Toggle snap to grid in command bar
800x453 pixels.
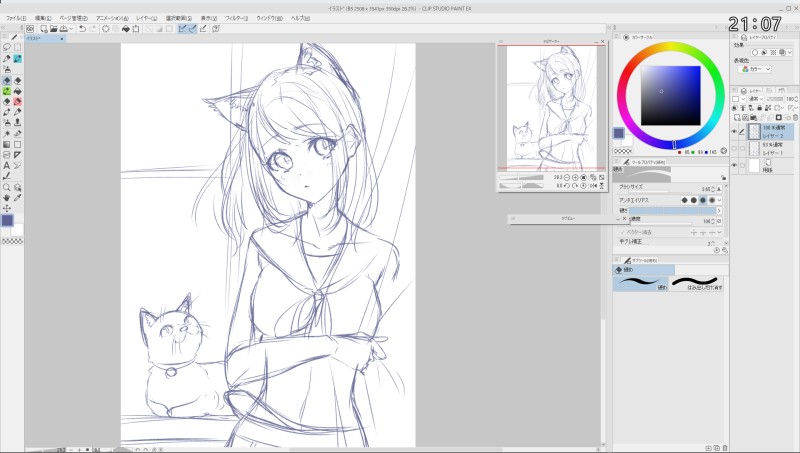[x=204, y=29]
